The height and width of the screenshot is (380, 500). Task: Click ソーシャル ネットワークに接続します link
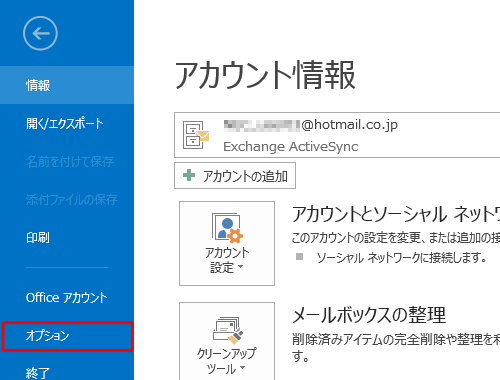(402, 257)
